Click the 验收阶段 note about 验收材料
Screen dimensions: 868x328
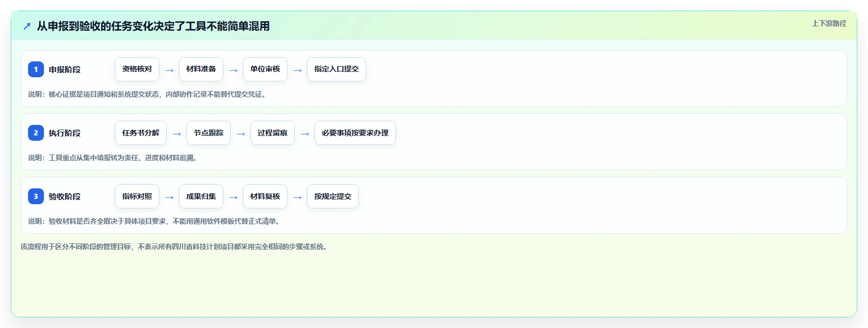point(154,221)
